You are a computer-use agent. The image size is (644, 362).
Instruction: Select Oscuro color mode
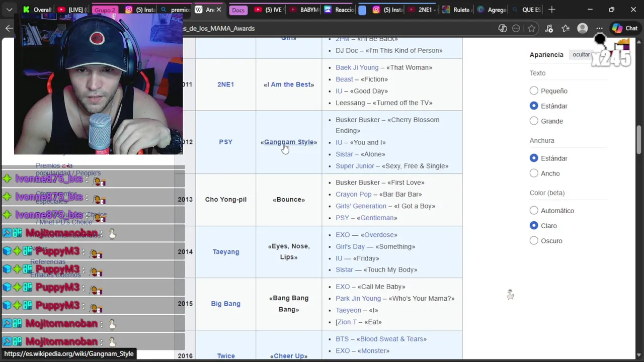(534, 241)
